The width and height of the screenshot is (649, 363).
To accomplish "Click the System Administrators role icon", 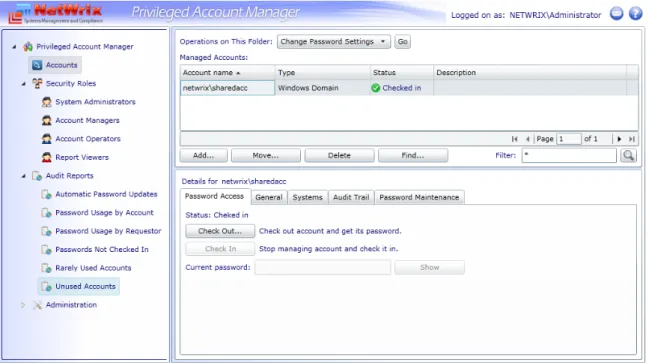I will pos(47,102).
